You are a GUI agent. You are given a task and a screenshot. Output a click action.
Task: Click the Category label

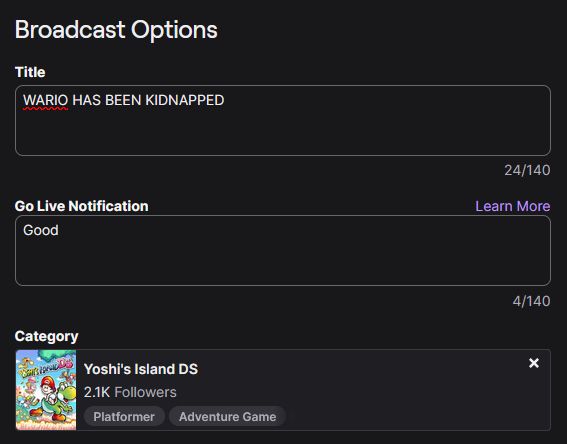click(46, 336)
